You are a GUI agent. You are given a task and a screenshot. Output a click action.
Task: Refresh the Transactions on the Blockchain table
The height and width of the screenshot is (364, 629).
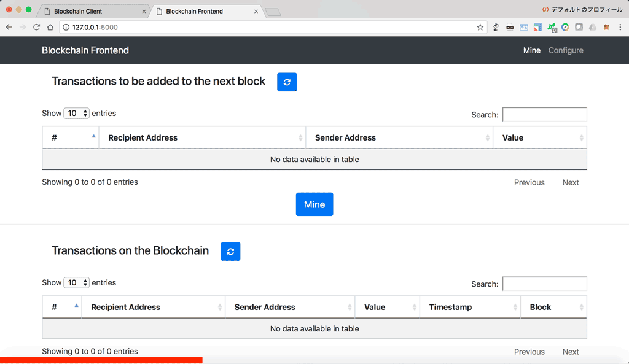230,252
